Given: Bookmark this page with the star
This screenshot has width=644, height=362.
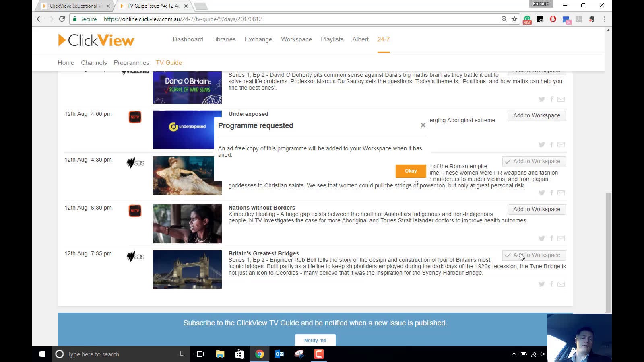Looking at the screenshot, I should point(514,19).
